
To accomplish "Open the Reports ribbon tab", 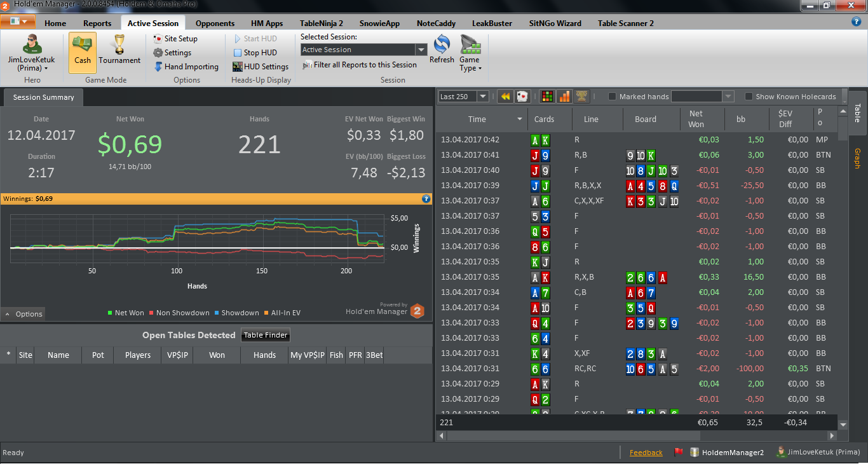I will click(x=97, y=24).
